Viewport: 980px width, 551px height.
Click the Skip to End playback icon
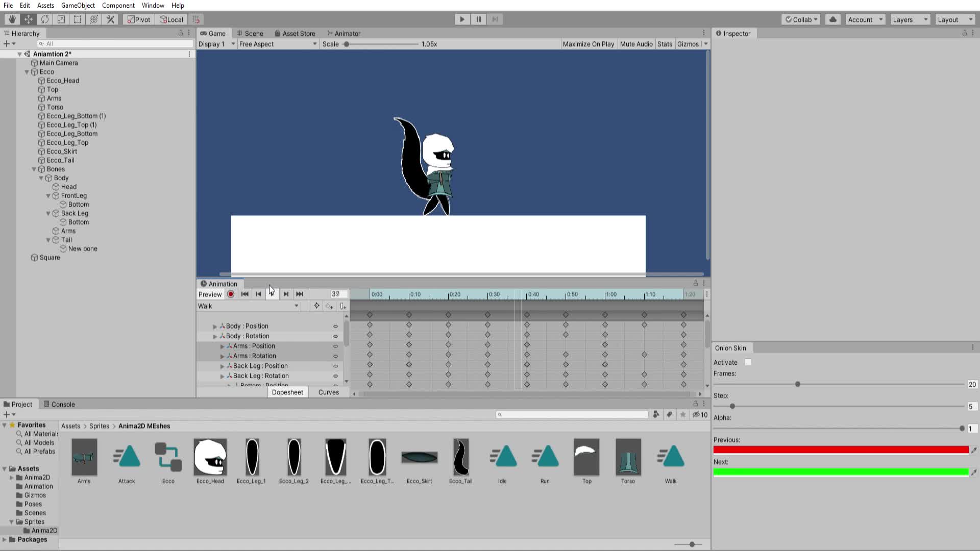click(x=300, y=294)
